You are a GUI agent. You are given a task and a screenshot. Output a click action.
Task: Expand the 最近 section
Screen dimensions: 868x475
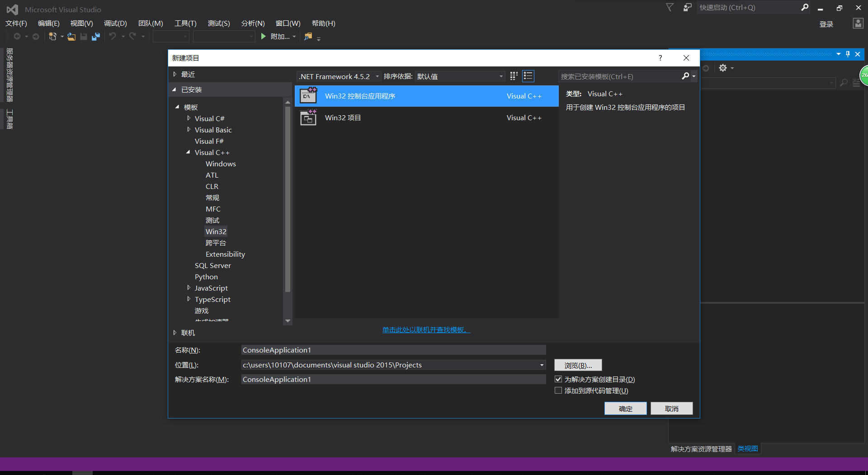175,74
